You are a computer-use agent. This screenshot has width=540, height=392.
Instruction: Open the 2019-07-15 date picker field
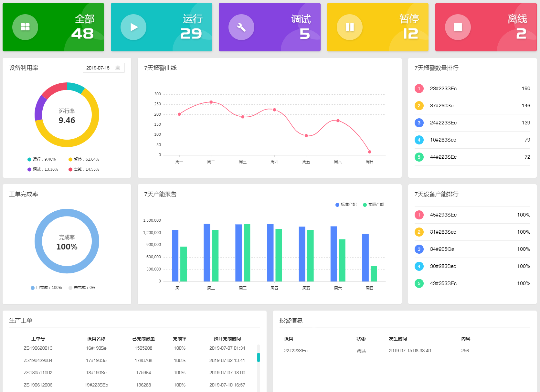98,68
